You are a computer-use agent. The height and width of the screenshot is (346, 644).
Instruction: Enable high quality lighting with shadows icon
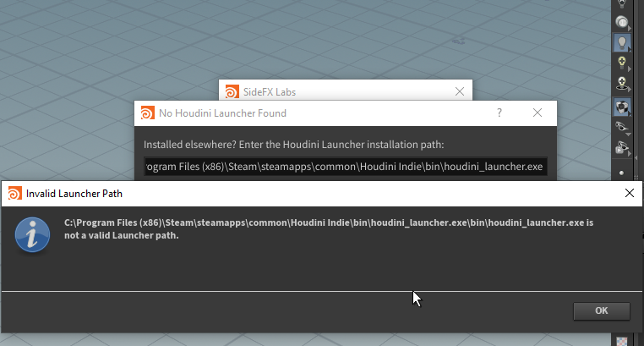(622, 84)
